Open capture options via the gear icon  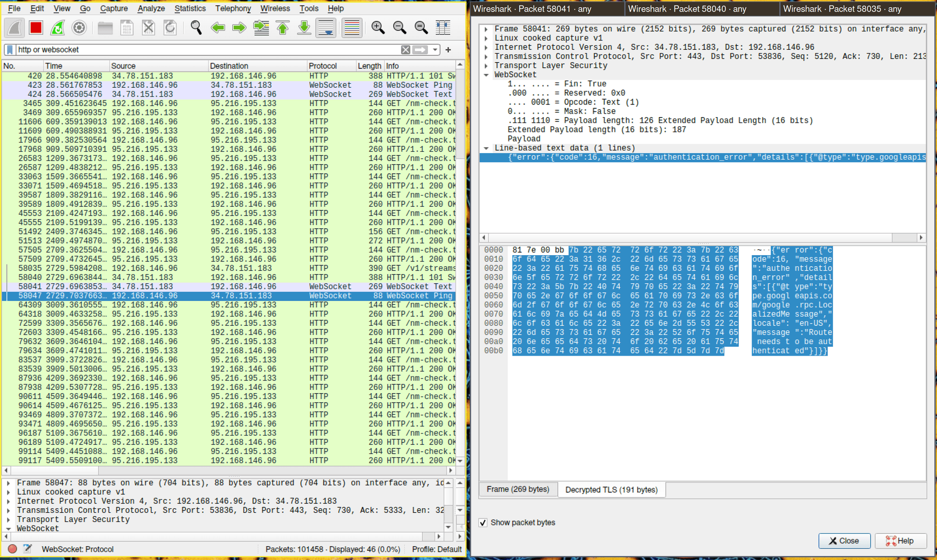tap(79, 28)
